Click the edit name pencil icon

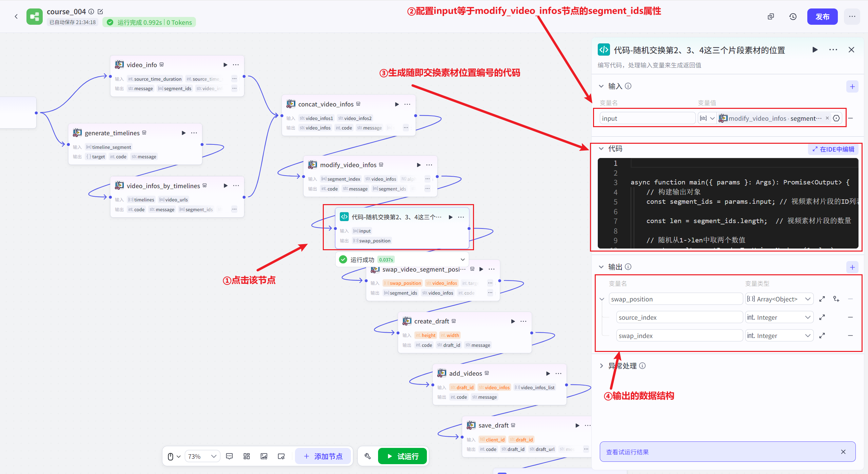[x=100, y=12]
